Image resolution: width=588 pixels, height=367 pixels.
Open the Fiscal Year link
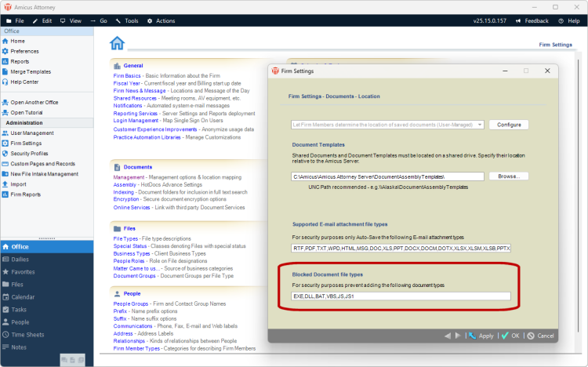(x=126, y=83)
